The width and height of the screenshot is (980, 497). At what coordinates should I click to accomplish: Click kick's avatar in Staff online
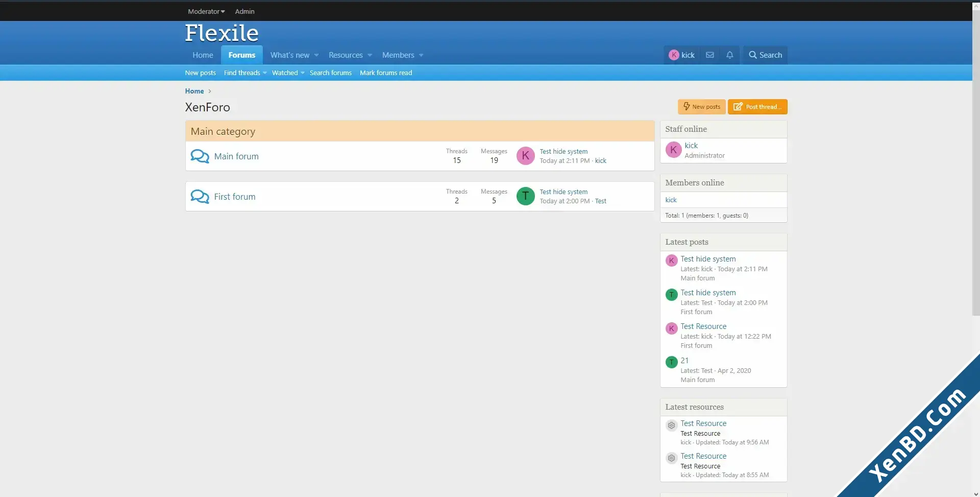click(673, 150)
